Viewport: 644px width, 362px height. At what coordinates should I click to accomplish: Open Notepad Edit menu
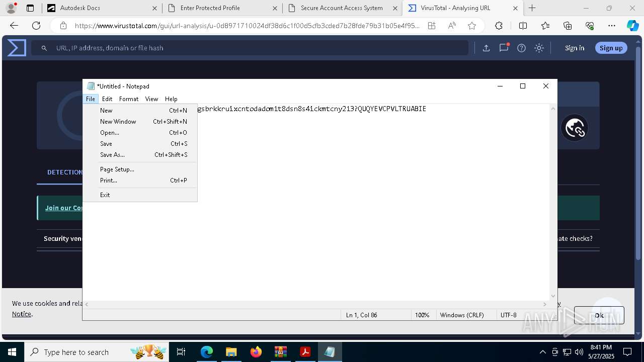point(107,99)
